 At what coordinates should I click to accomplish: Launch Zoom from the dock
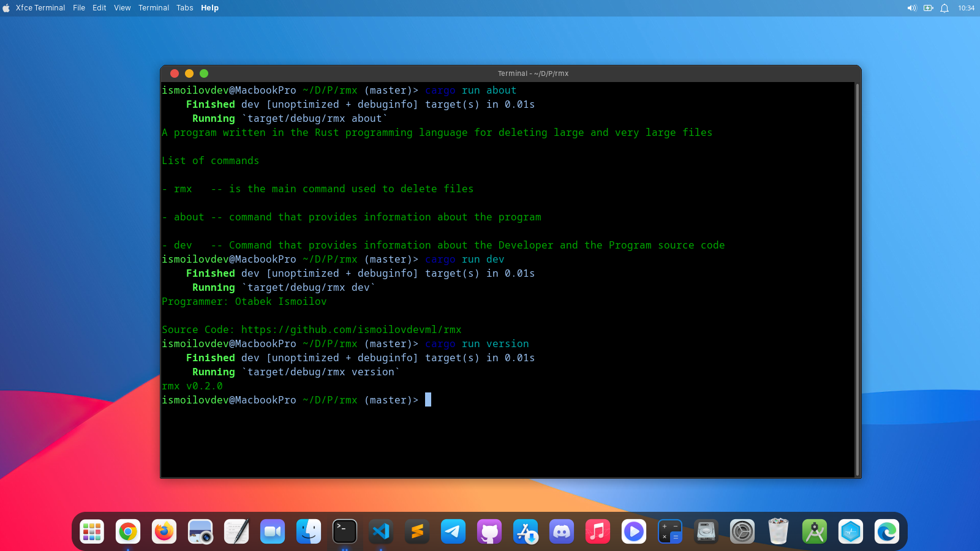(x=273, y=531)
